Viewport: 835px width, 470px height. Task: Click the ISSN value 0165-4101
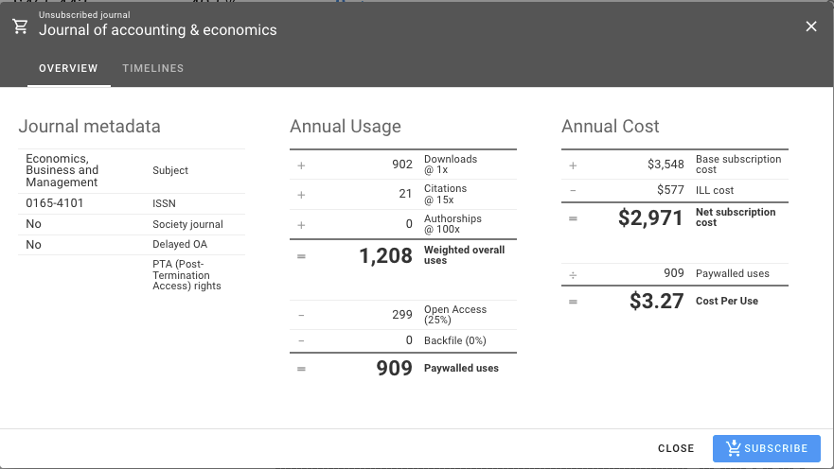tap(54, 203)
